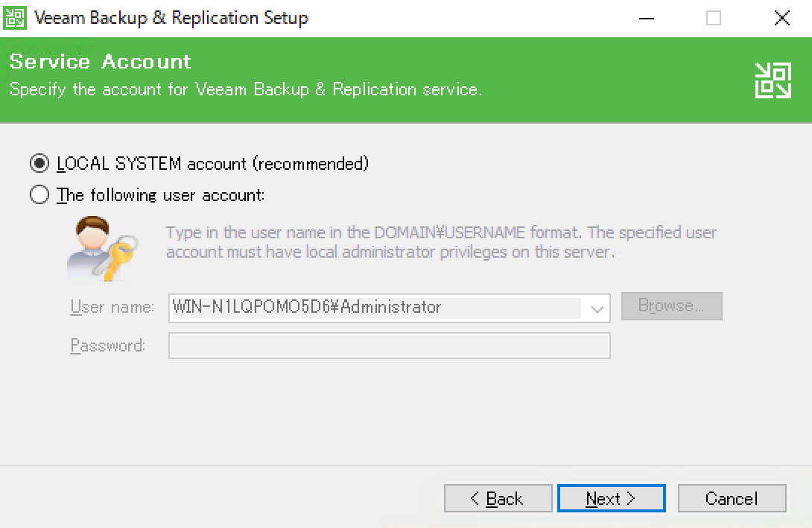Image resolution: width=812 pixels, height=528 pixels.
Task: Cancel the Veeam installation wizard
Action: coord(731,498)
